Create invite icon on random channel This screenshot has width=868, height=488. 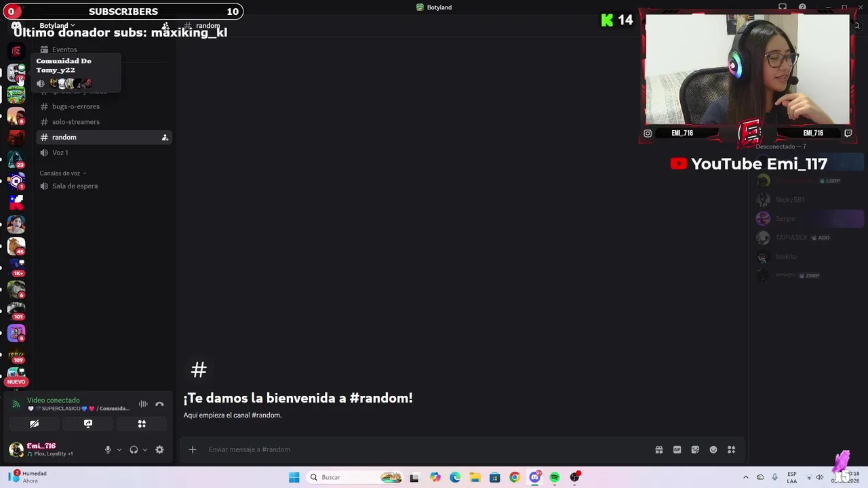(165, 138)
